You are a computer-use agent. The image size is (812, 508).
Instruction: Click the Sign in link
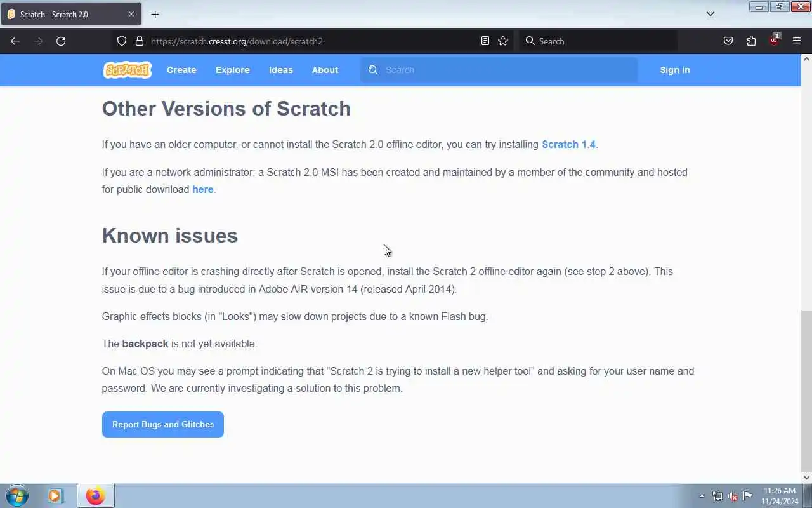(675, 70)
